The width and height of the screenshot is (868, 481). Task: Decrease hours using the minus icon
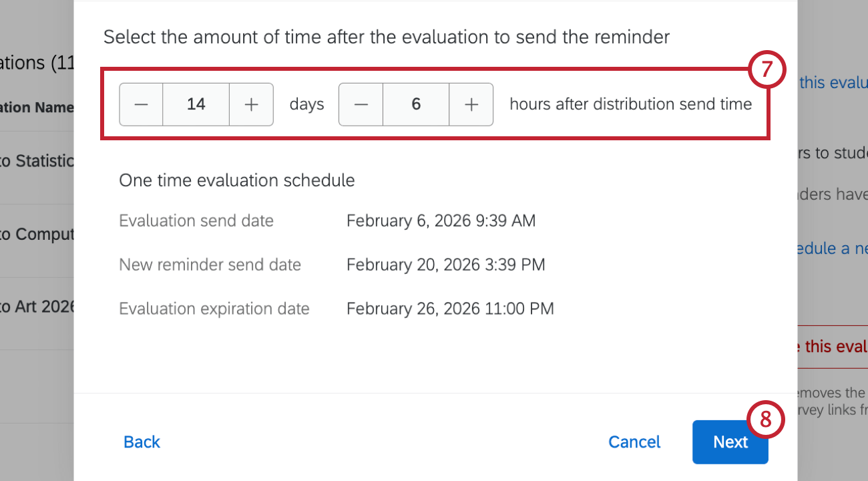[x=361, y=104]
